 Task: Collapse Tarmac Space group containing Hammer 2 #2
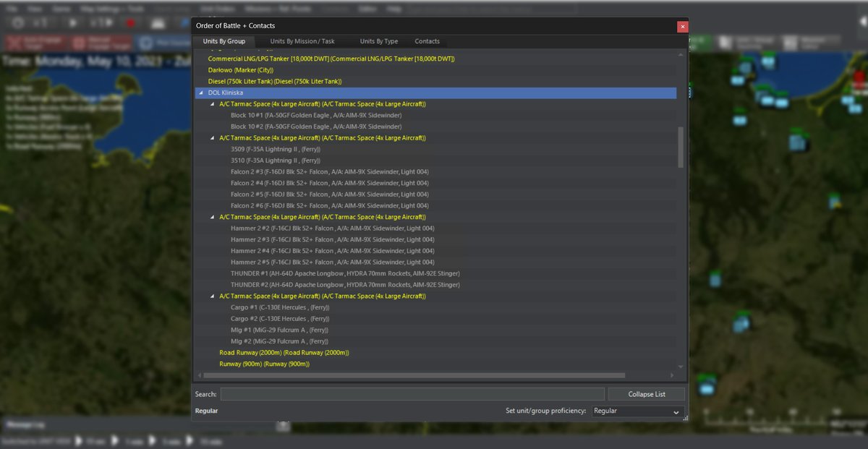[x=212, y=217]
